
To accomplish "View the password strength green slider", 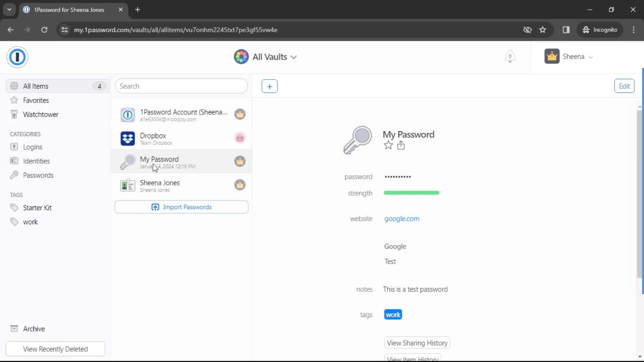I will [413, 193].
